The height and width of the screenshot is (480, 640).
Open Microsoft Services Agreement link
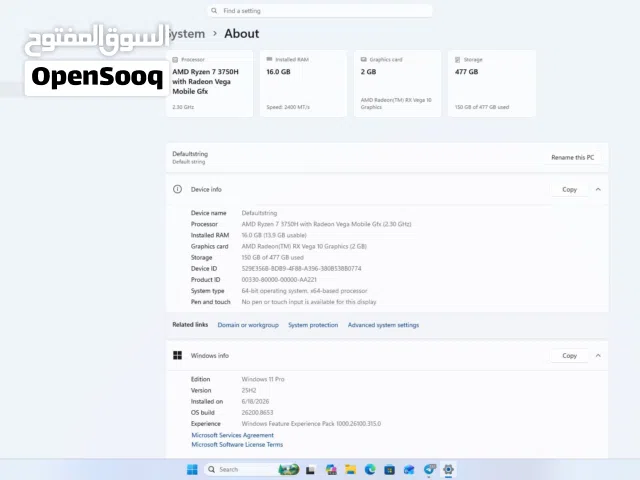coord(232,435)
